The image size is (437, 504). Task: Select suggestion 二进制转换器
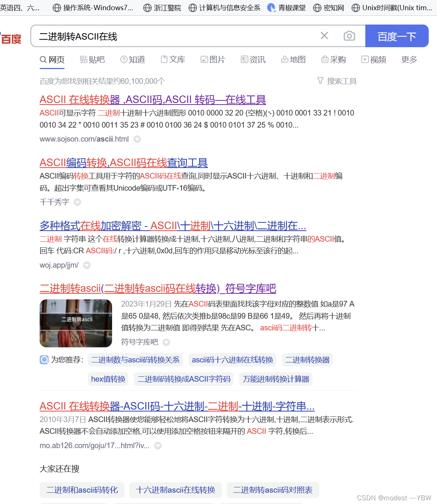click(308, 360)
